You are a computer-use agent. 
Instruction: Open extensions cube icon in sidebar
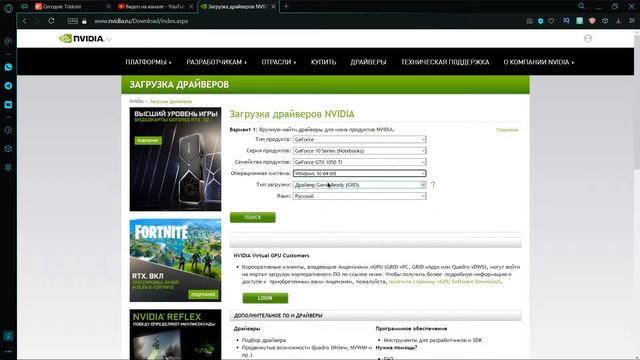point(8,149)
